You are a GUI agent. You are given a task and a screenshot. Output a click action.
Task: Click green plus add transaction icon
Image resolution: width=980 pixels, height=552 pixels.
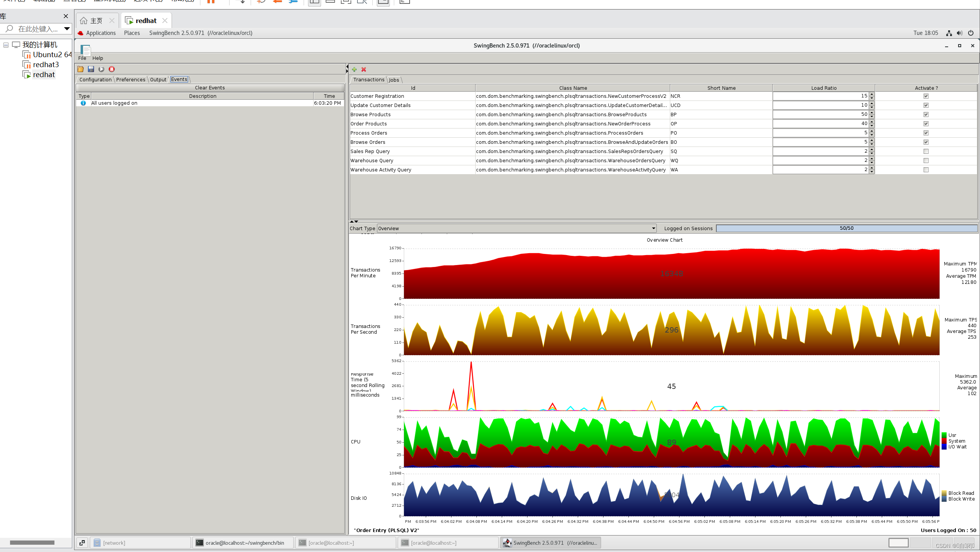[x=354, y=69]
